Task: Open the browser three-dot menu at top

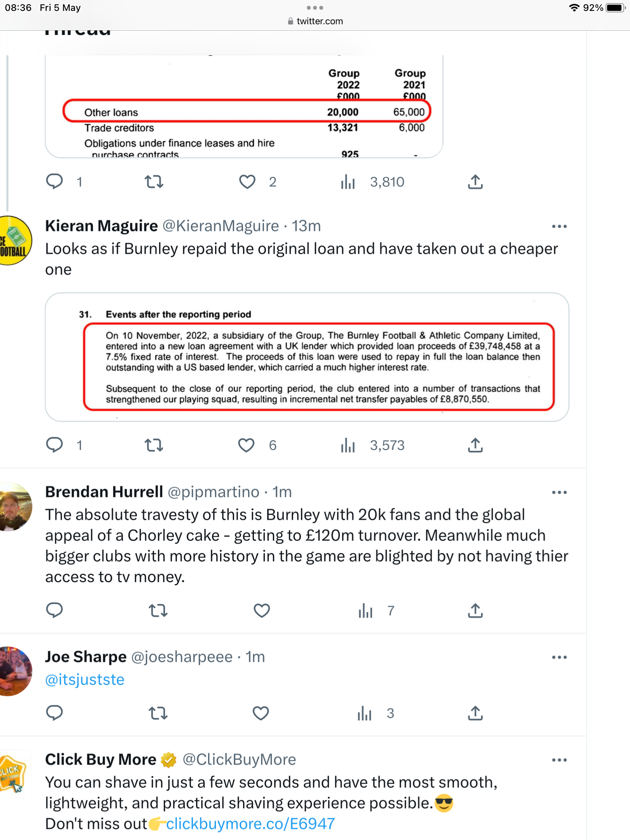Action: click(315, 8)
